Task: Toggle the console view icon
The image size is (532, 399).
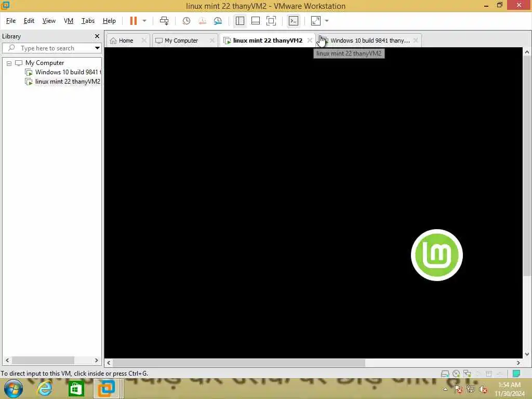Action: pos(294,21)
